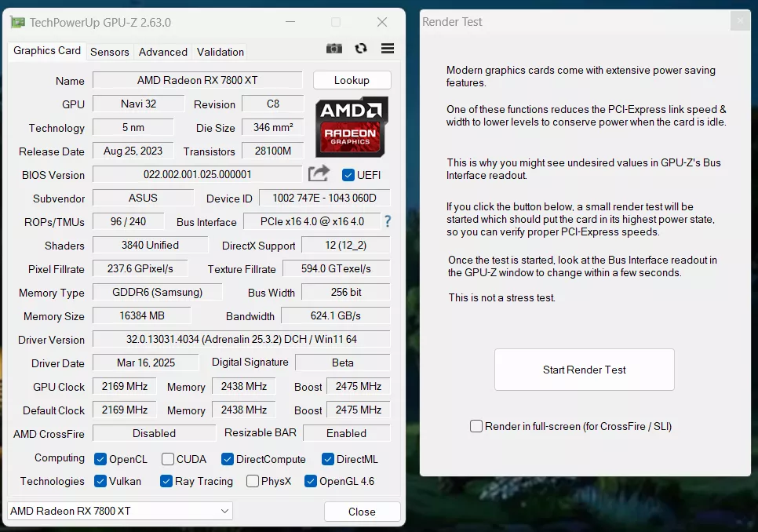Click the Device ID value 1002 747E
The image size is (758, 532).
tap(324, 198)
